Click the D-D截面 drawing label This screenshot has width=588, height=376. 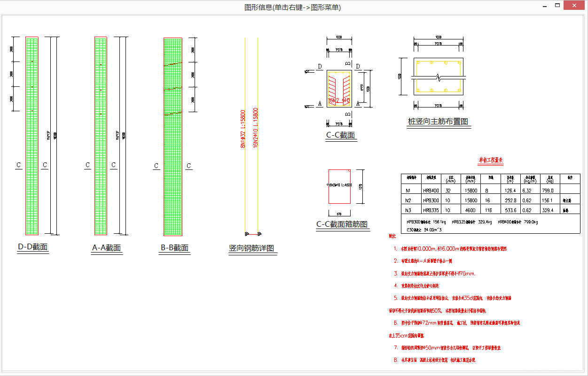(x=32, y=247)
